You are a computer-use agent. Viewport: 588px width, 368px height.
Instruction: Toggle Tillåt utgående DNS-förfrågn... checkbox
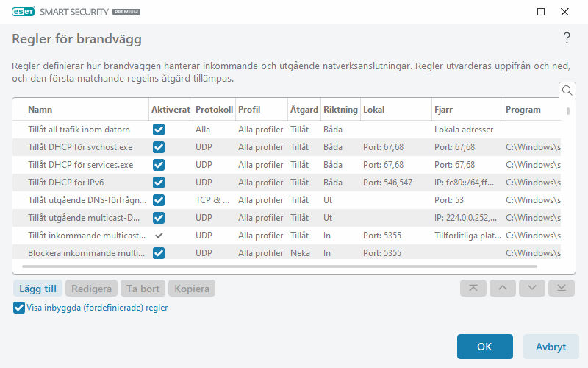pyautogui.click(x=159, y=200)
